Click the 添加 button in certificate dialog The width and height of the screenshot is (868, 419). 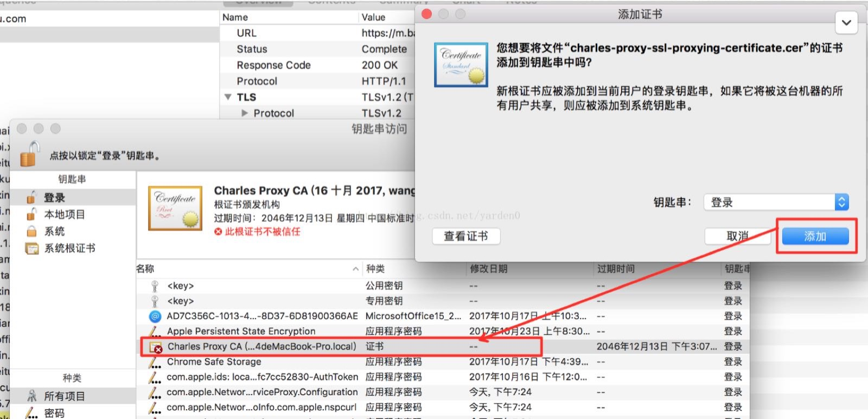[x=815, y=236]
